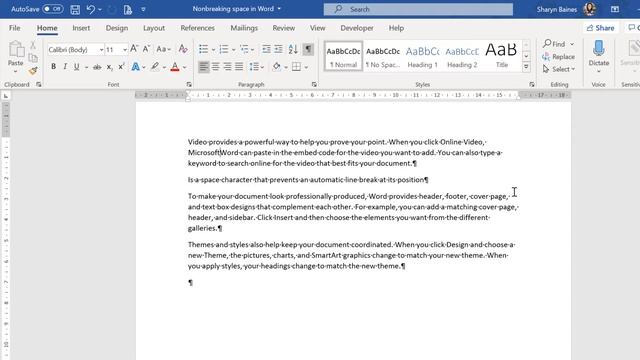Toggle Show/Hide paragraph marks
The height and width of the screenshot is (360, 640).
(x=308, y=49)
